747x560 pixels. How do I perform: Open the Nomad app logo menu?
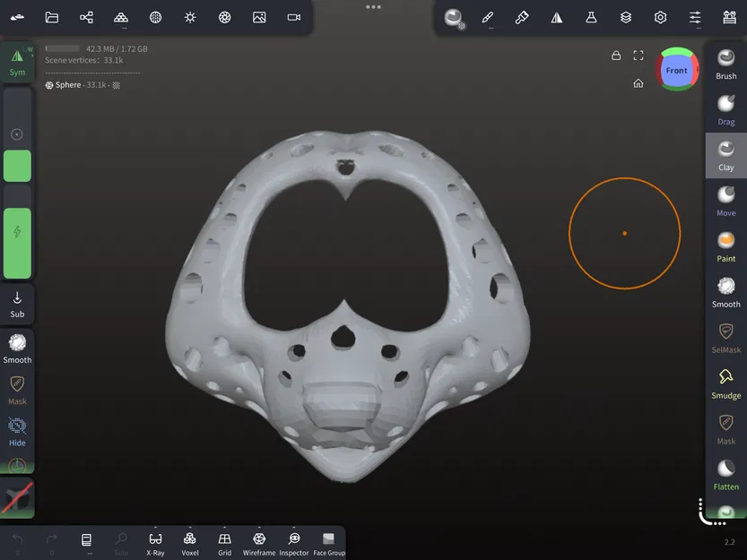[17, 18]
